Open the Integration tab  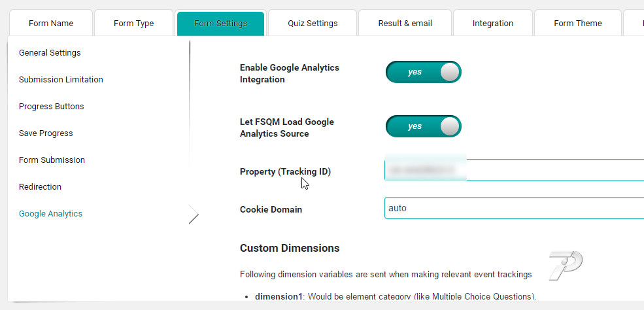click(x=493, y=24)
